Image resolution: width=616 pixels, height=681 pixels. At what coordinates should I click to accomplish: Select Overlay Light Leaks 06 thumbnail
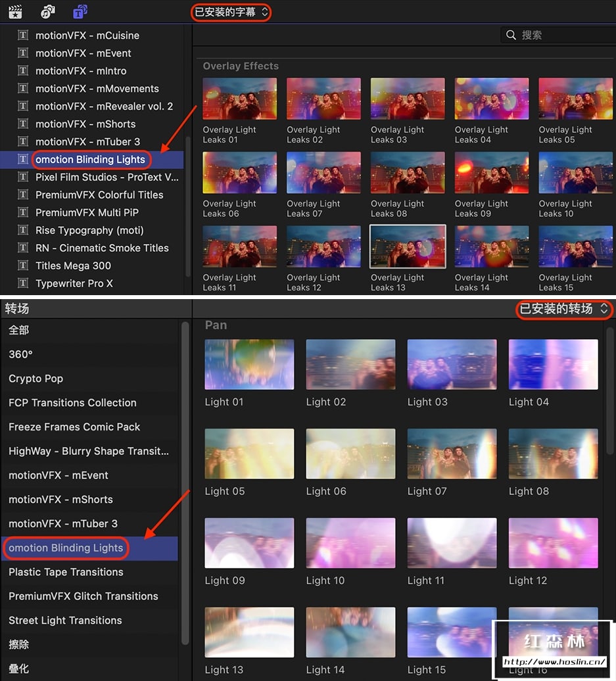pos(240,172)
